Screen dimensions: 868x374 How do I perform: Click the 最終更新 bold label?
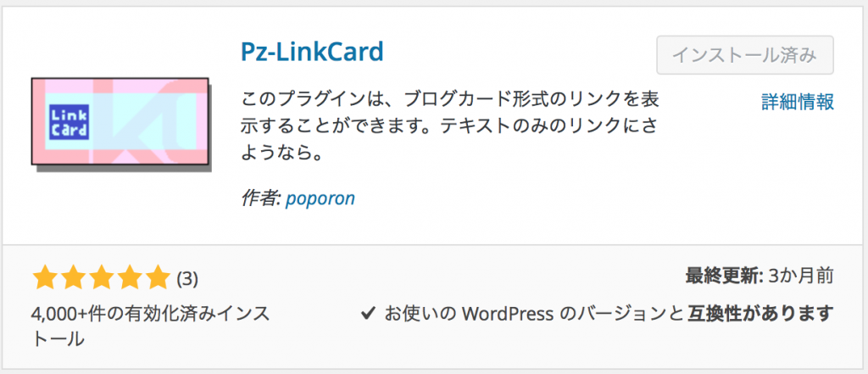(725, 276)
